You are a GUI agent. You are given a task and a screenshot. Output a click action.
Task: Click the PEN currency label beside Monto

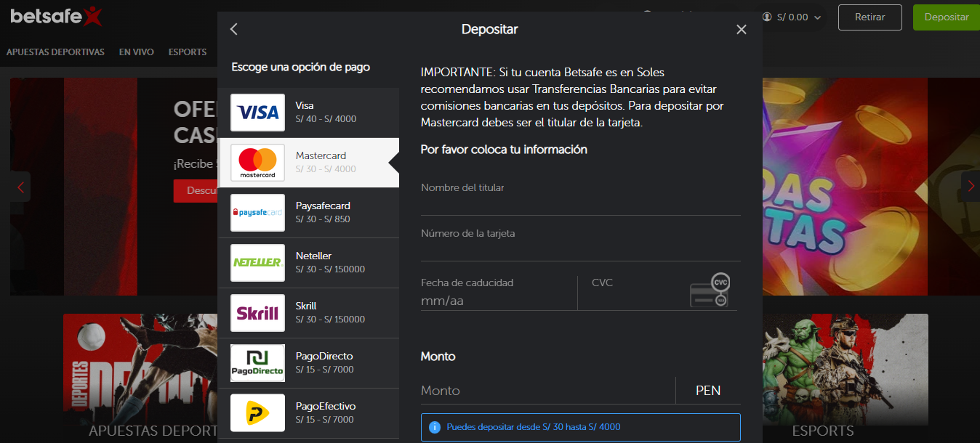click(x=708, y=390)
